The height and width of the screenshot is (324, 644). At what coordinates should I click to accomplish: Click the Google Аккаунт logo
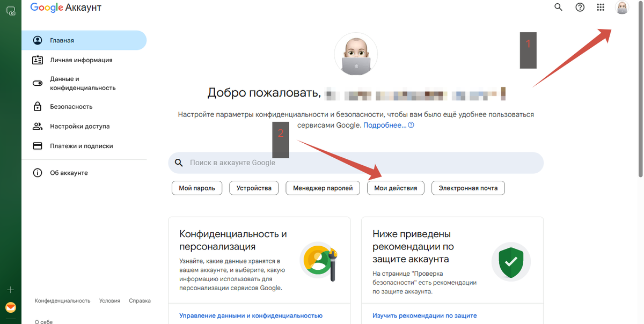tap(65, 8)
